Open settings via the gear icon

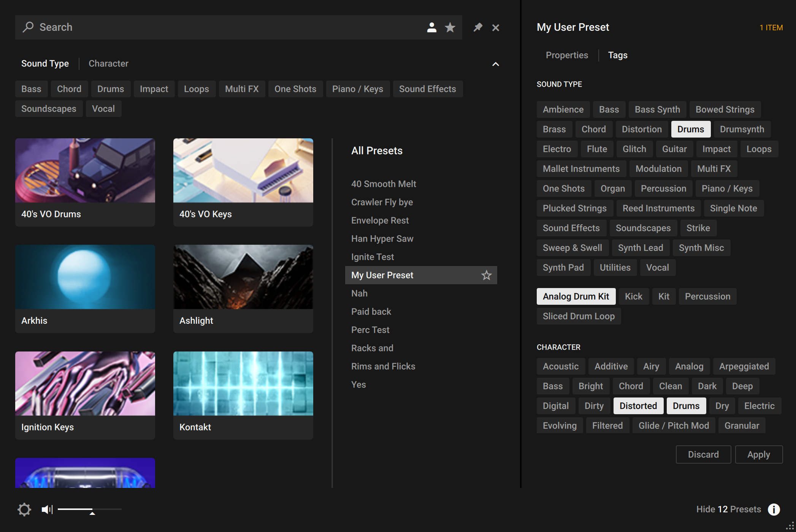click(24, 509)
